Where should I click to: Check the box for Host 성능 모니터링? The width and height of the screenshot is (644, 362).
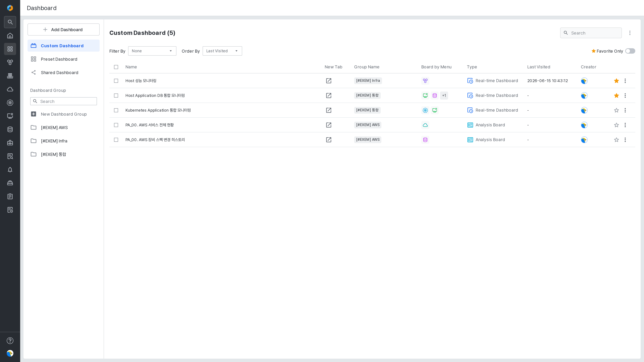[x=116, y=81]
